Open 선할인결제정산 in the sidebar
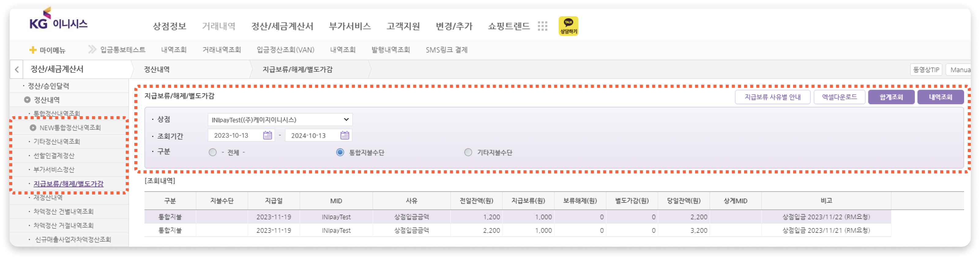The image size is (980, 259). pos(54,156)
